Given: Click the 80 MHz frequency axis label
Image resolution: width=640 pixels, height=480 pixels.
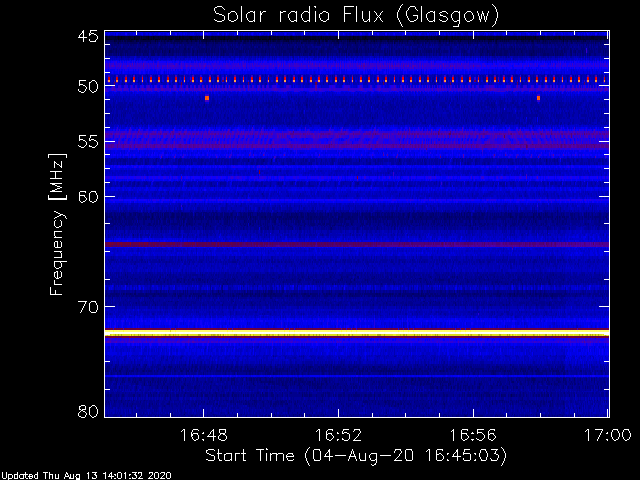Looking at the screenshot, I should (88, 411).
